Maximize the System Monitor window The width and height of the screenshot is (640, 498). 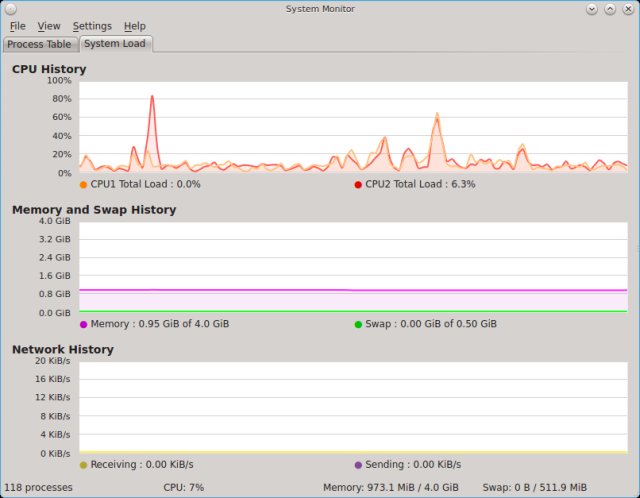(x=610, y=8)
